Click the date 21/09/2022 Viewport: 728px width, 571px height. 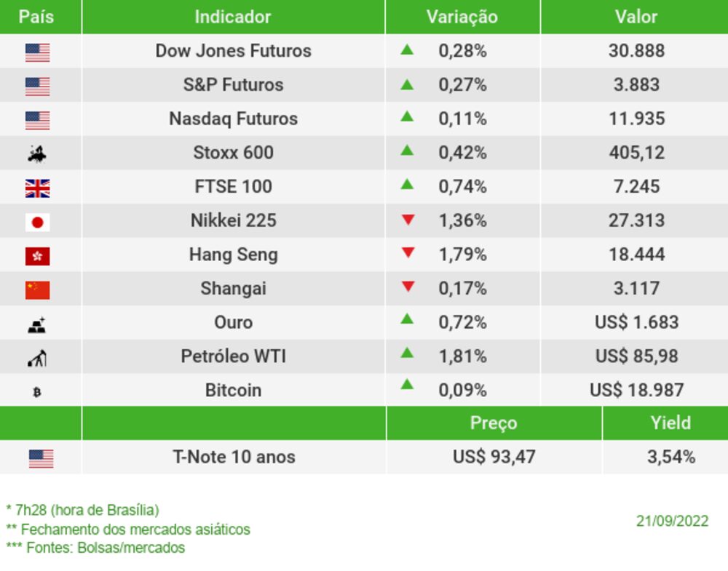672,521
